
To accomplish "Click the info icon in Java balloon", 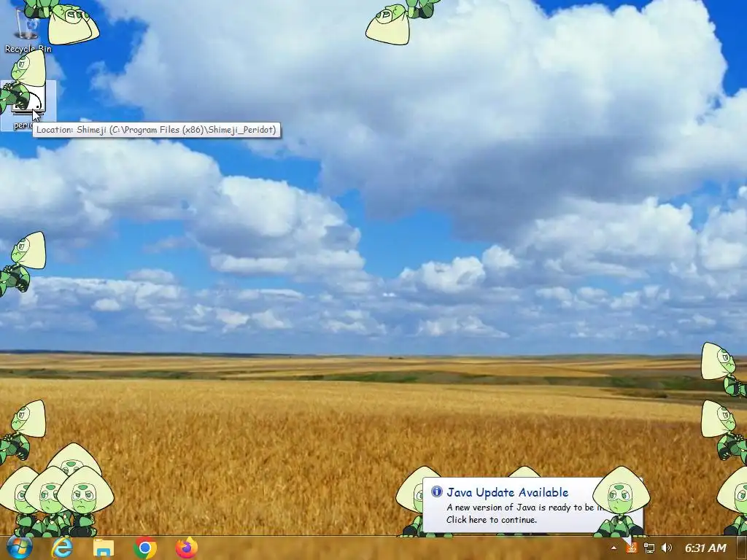I will pyautogui.click(x=437, y=491).
